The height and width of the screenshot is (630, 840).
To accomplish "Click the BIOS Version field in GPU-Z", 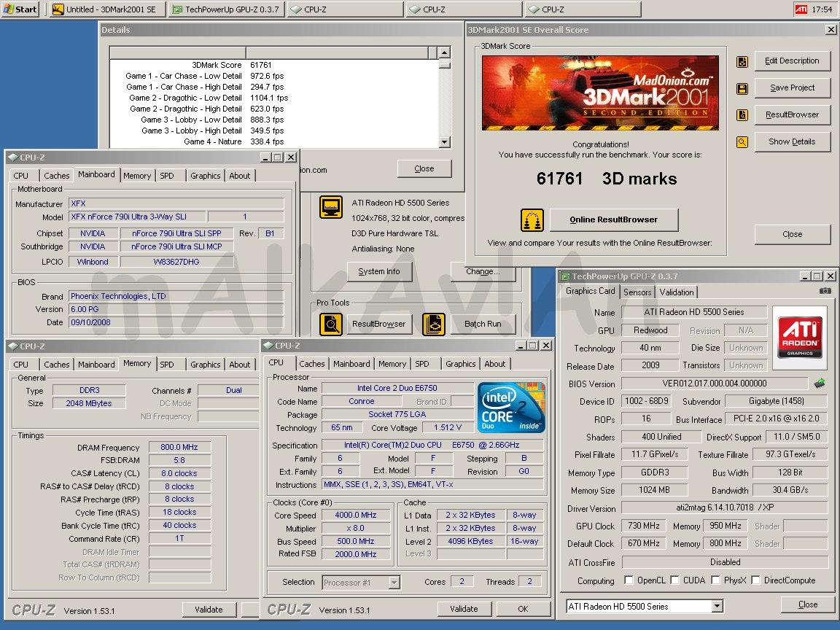I will click(715, 384).
